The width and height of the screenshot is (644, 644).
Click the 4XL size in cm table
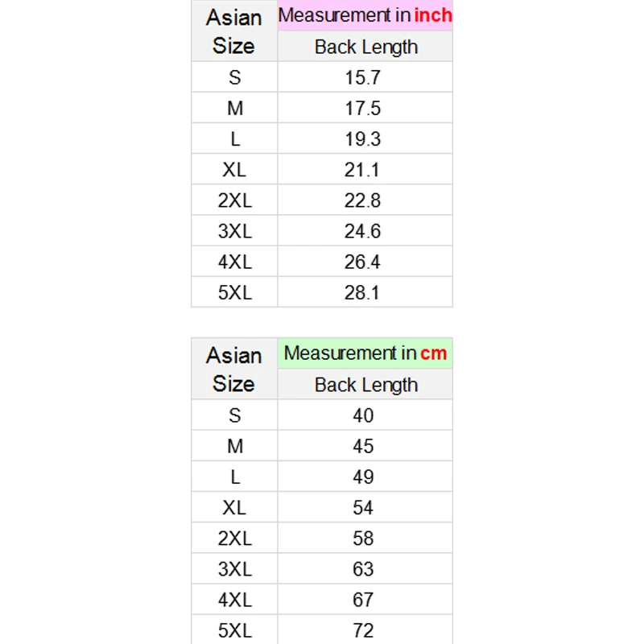pyautogui.click(x=234, y=600)
